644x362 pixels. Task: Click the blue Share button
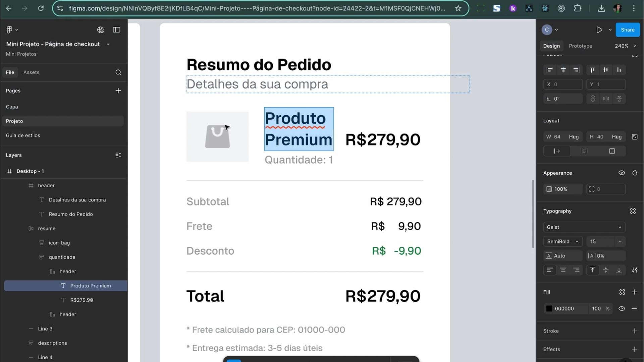pos(628,30)
